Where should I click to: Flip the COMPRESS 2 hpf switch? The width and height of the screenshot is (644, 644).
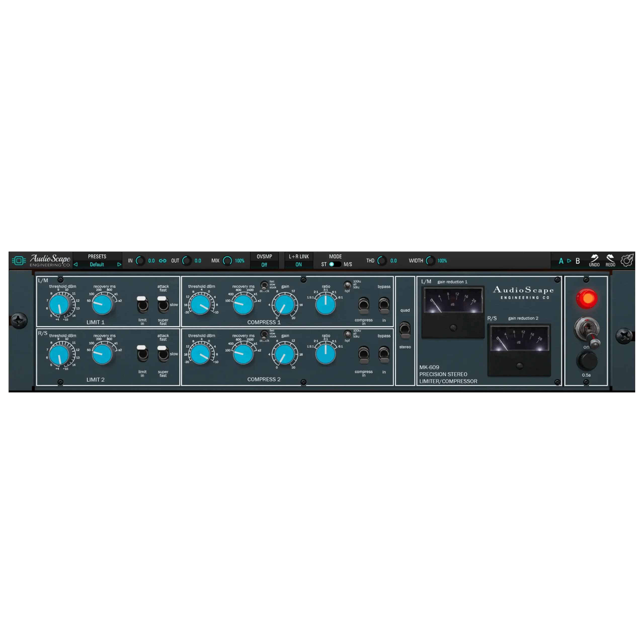348,334
